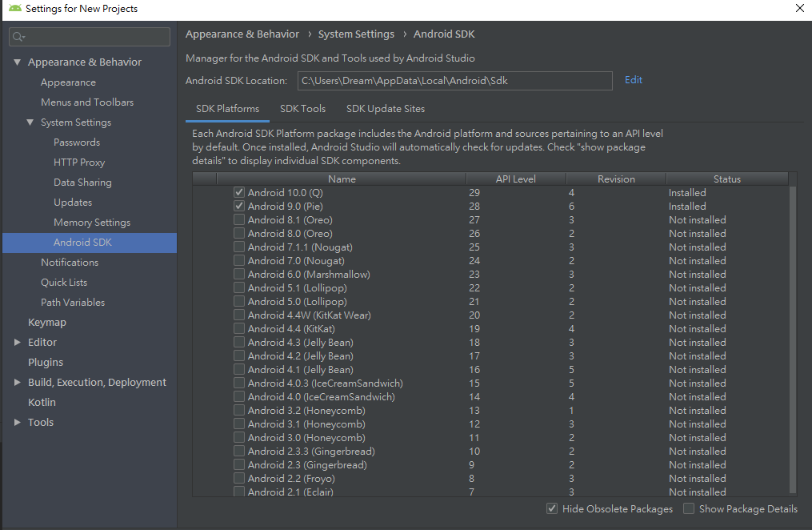Collapse the Appearance & Behavior section
Screen dimensions: 812x530
(18, 62)
